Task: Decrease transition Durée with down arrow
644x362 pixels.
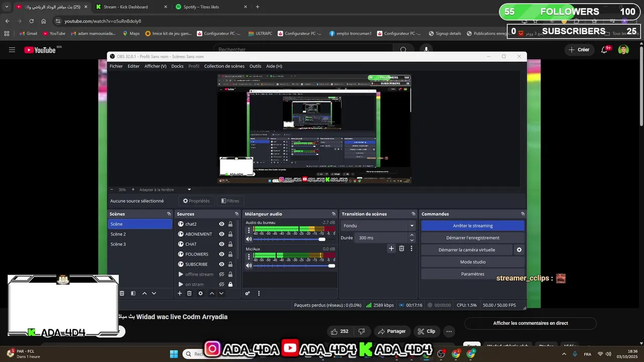Action: coord(412,240)
